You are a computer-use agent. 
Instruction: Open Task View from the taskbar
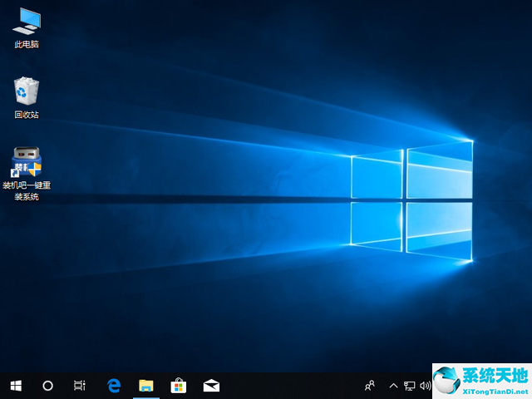80,386
